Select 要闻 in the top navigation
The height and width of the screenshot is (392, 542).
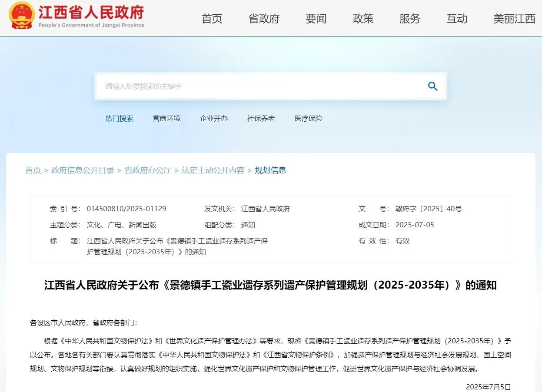pos(316,19)
